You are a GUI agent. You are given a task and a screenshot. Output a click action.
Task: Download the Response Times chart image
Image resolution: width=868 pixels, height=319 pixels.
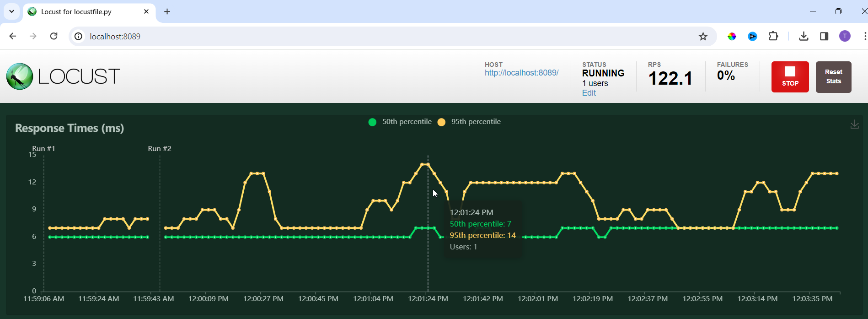(x=854, y=124)
